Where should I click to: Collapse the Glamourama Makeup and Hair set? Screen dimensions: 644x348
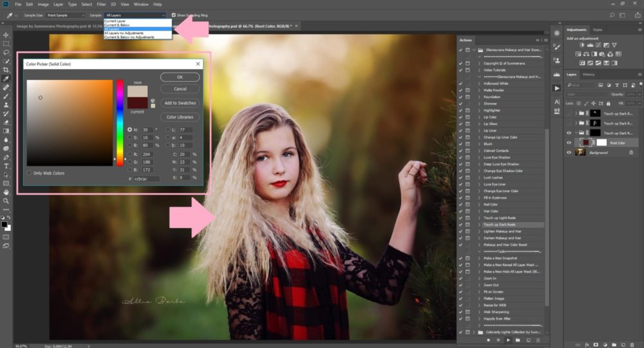(x=474, y=50)
